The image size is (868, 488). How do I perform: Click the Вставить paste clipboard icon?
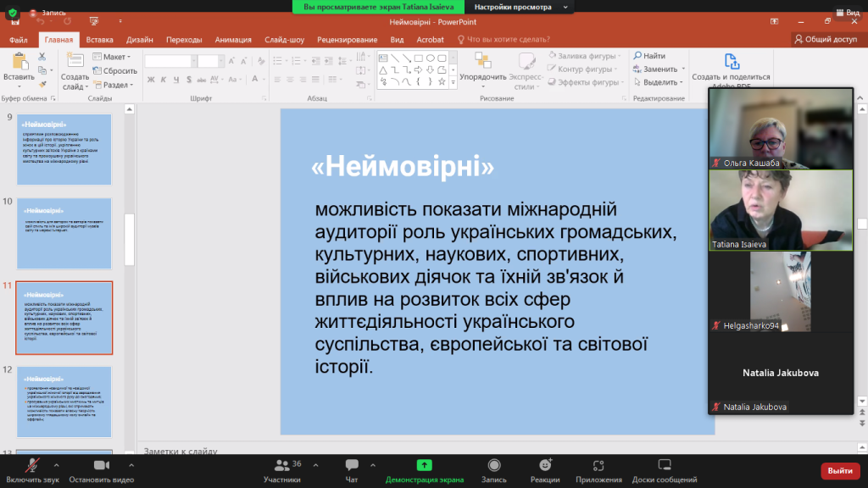pyautogui.click(x=19, y=62)
